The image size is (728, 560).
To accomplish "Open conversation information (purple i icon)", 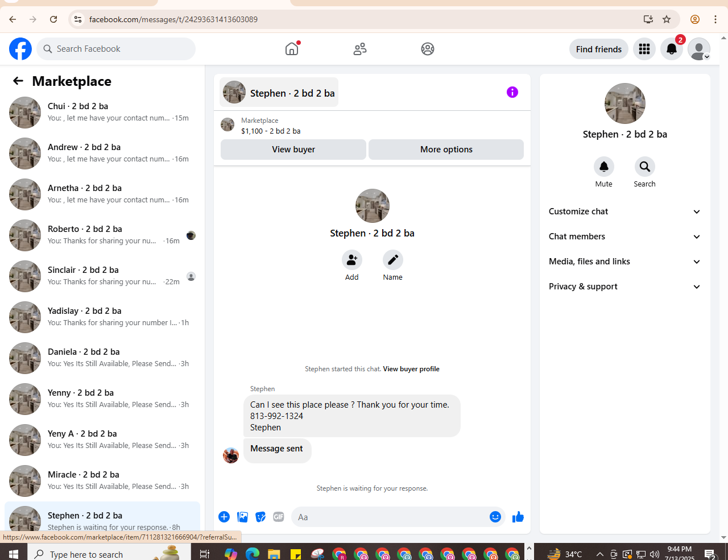I will tap(512, 92).
